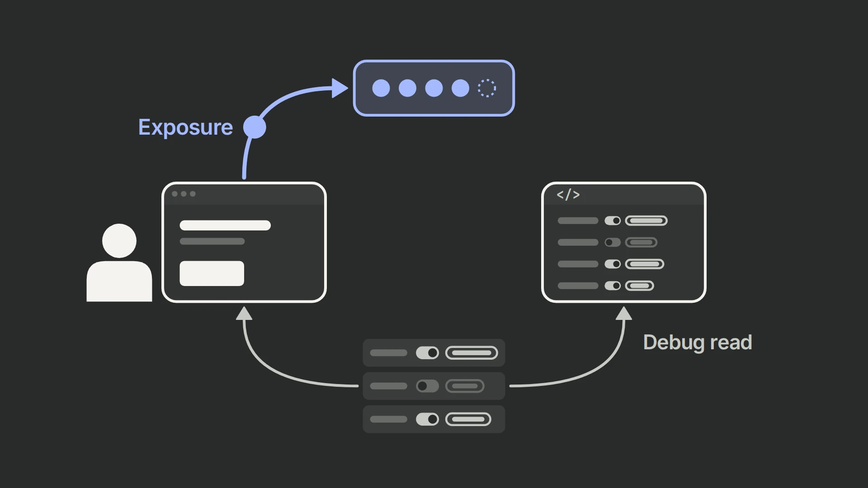Click the code brackets icon in debug panel

tap(568, 195)
